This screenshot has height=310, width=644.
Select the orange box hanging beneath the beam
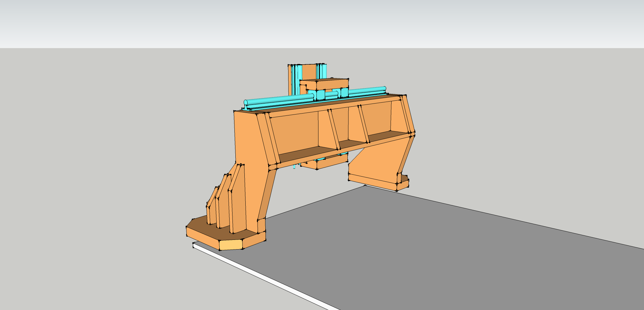click(325, 161)
